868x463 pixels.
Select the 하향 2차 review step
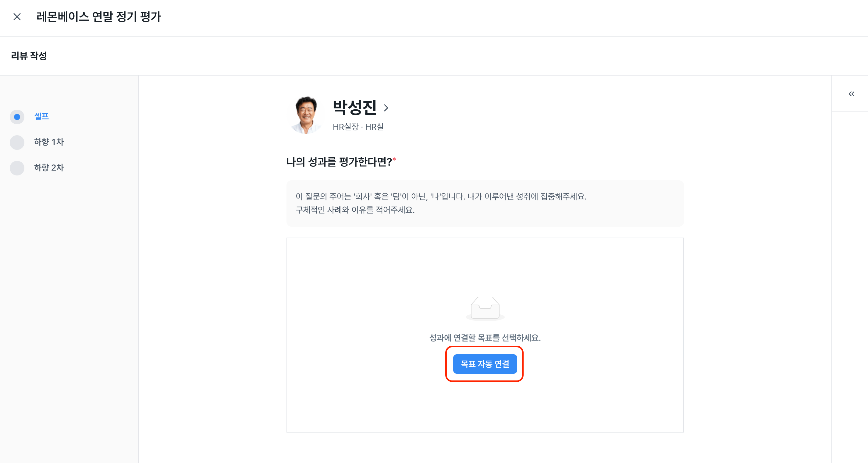coord(49,167)
